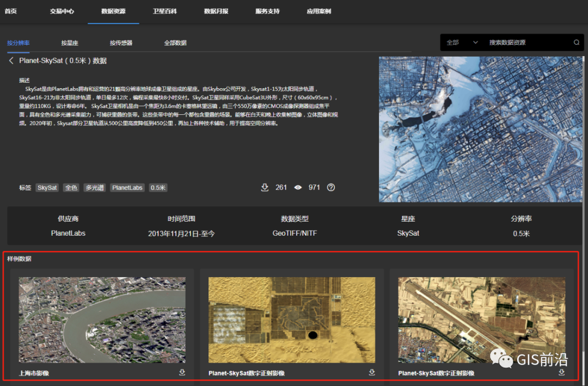
Task: Switch to 按星座 tab
Action: pyautogui.click(x=70, y=43)
